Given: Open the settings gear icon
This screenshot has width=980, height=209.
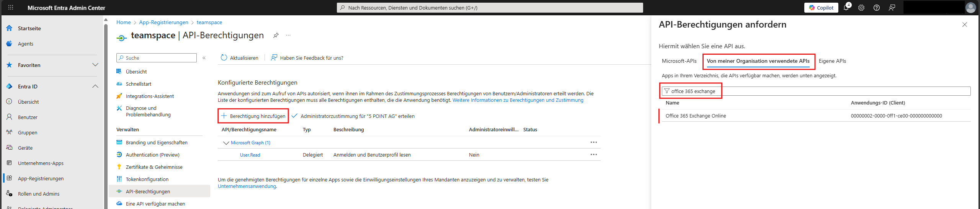Looking at the screenshot, I should click(x=861, y=8).
